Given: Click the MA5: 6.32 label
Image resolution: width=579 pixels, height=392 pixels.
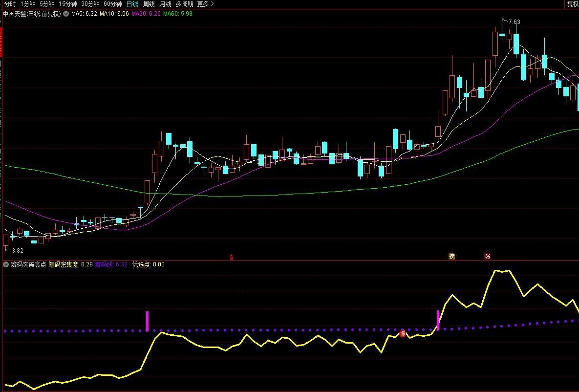Looking at the screenshot, I should coord(84,14).
